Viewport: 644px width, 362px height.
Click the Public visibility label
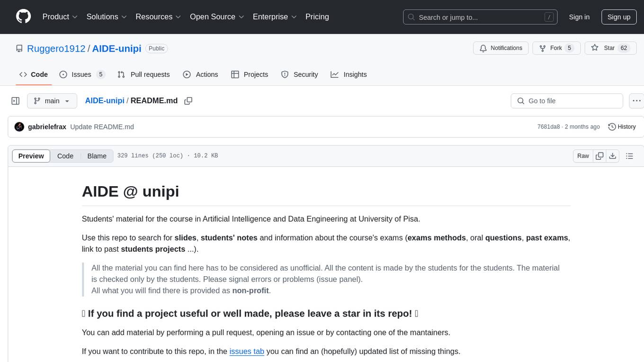pyautogui.click(x=156, y=48)
